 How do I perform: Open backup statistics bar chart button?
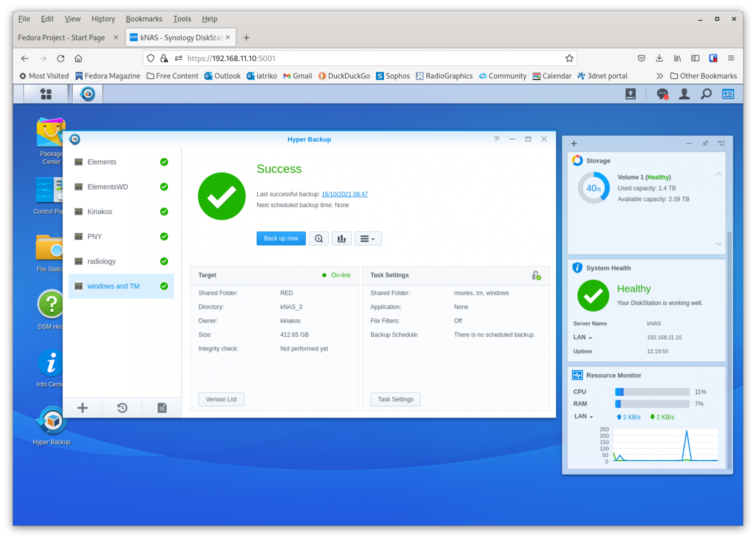pyautogui.click(x=342, y=238)
